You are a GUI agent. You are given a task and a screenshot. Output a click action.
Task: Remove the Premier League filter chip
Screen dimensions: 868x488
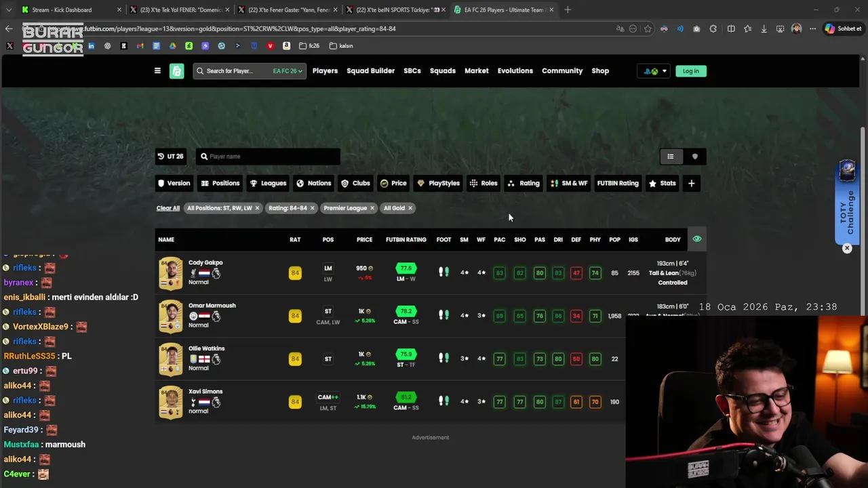372,208
